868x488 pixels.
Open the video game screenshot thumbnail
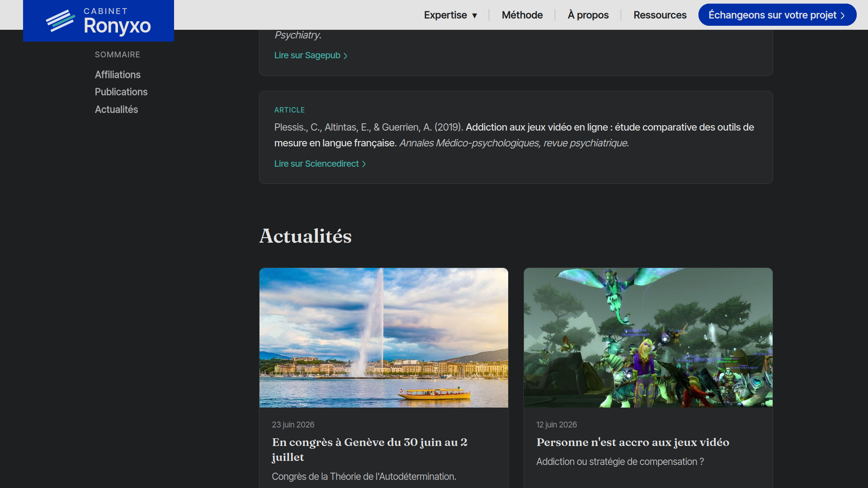click(x=648, y=338)
